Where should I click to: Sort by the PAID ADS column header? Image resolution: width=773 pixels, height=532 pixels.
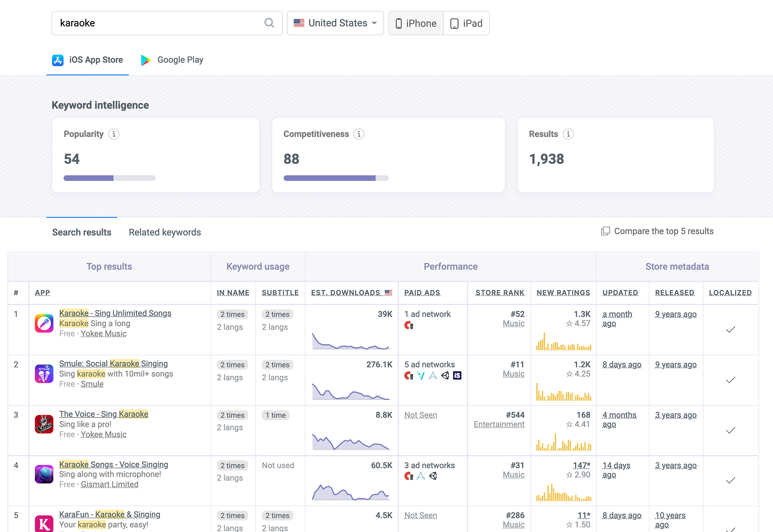(422, 293)
